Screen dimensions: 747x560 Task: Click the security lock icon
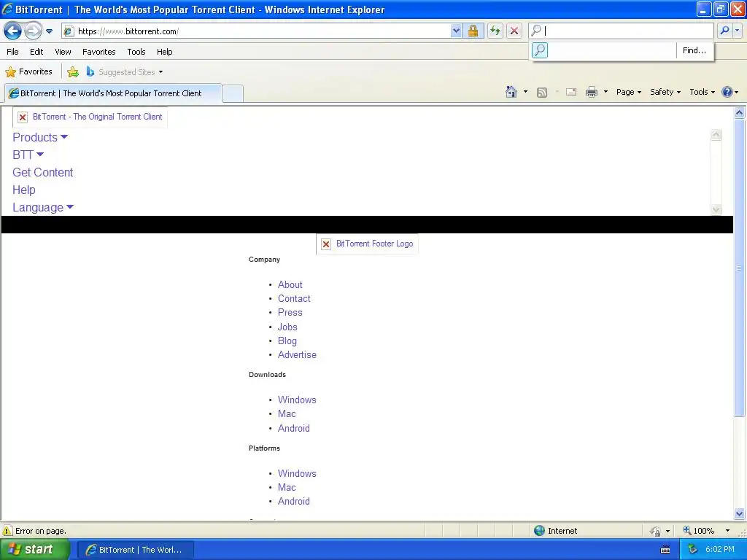pyautogui.click(x=473, y=31)
